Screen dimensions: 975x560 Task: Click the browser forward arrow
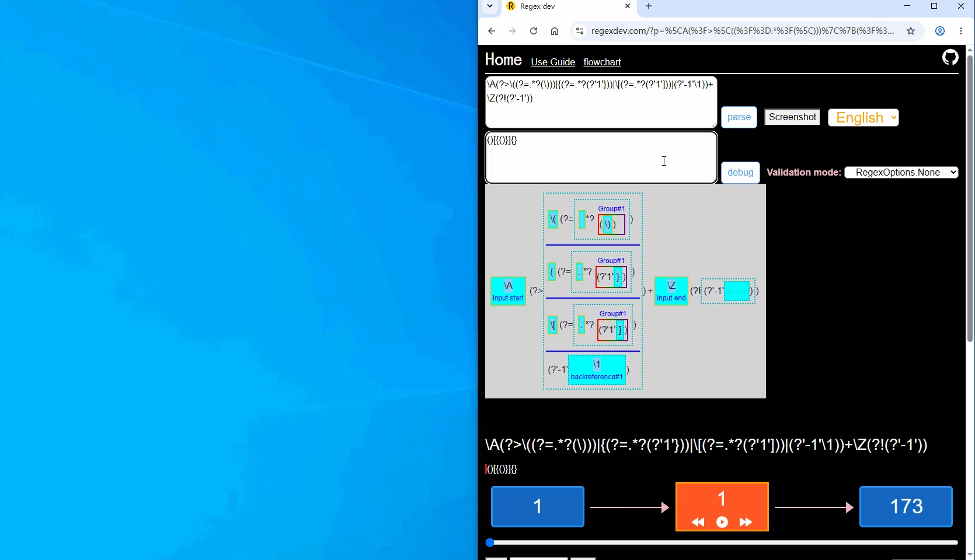coord(513,31)
